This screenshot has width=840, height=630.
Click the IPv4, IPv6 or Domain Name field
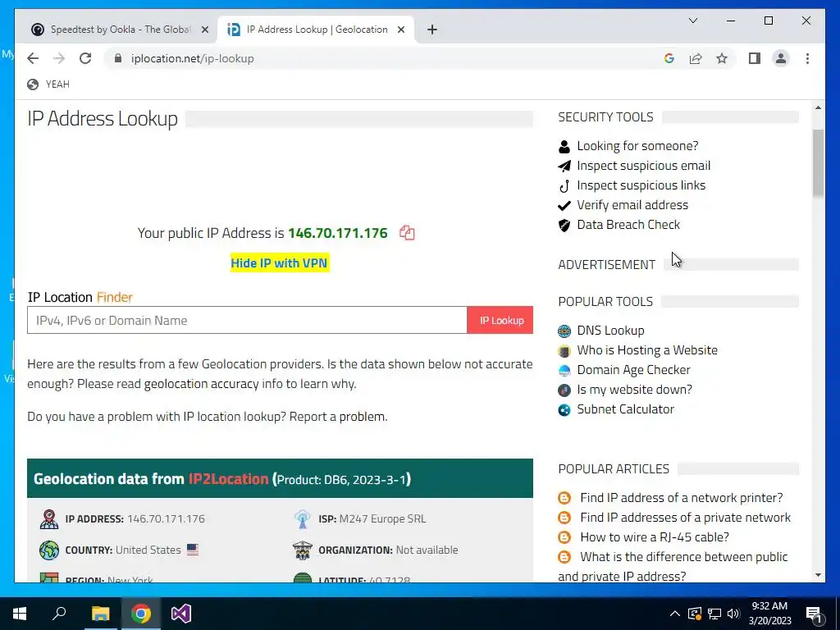point(247,321)
